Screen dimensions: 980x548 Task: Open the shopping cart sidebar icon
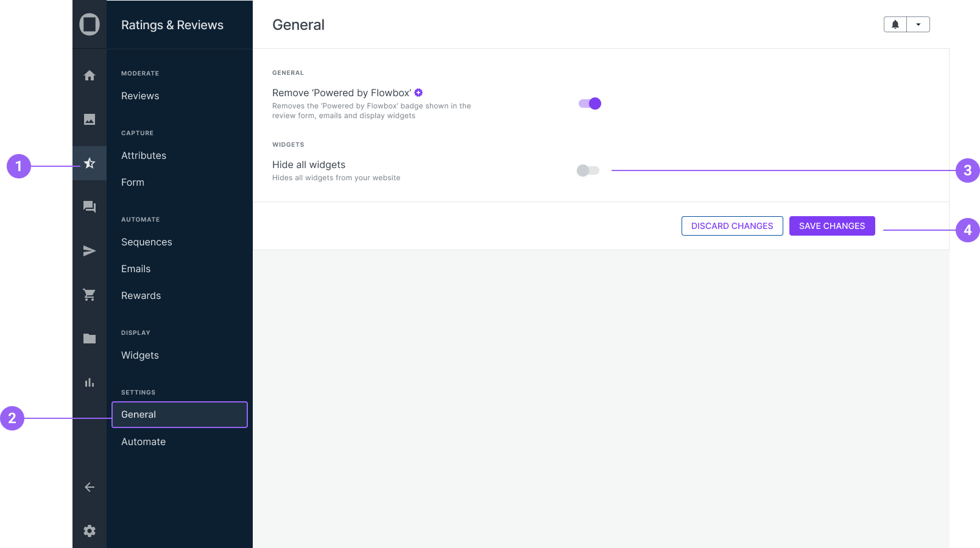click(x=90, y=295)
